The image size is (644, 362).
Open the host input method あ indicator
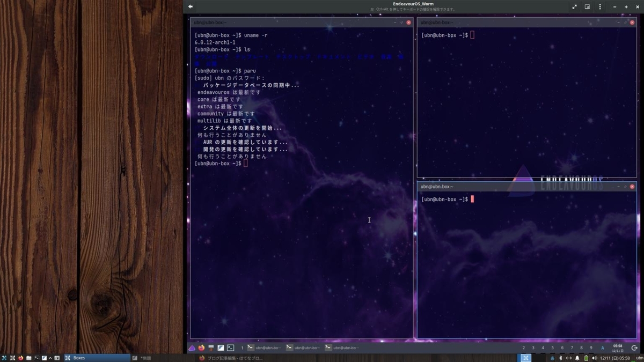point(552,358)
